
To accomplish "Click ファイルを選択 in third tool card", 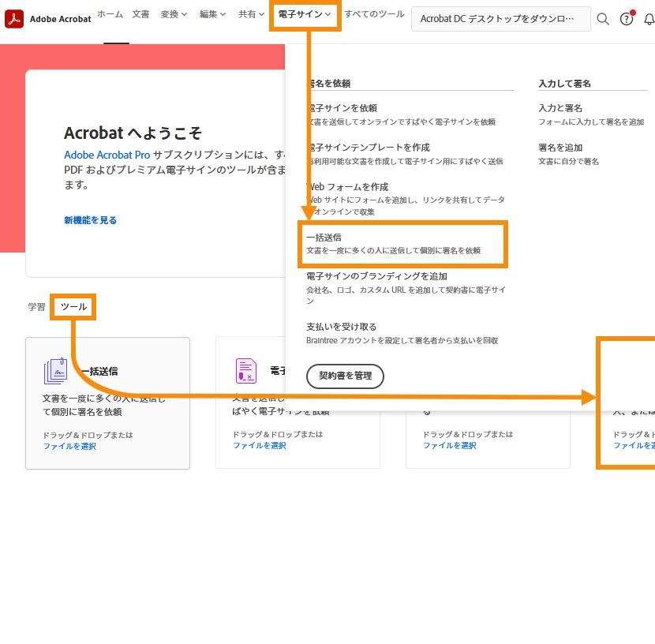I will point(450,445).
